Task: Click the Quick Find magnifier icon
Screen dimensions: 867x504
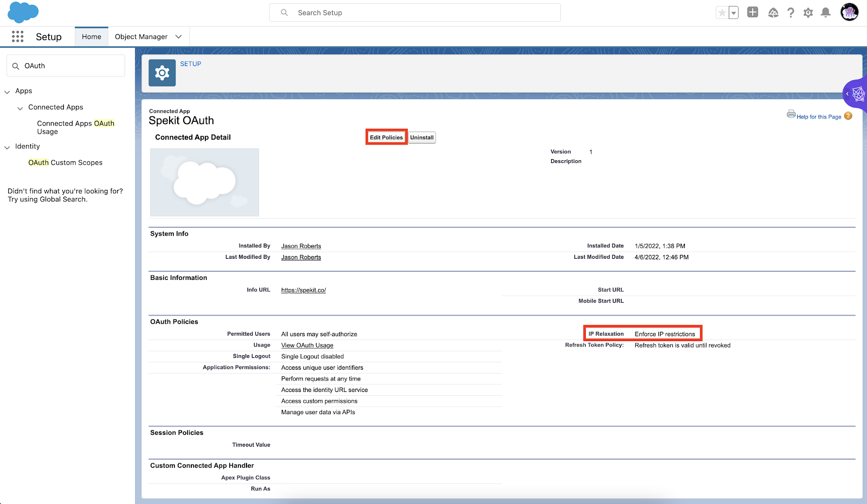Action: pyautogui.click(x=16, y=66)
